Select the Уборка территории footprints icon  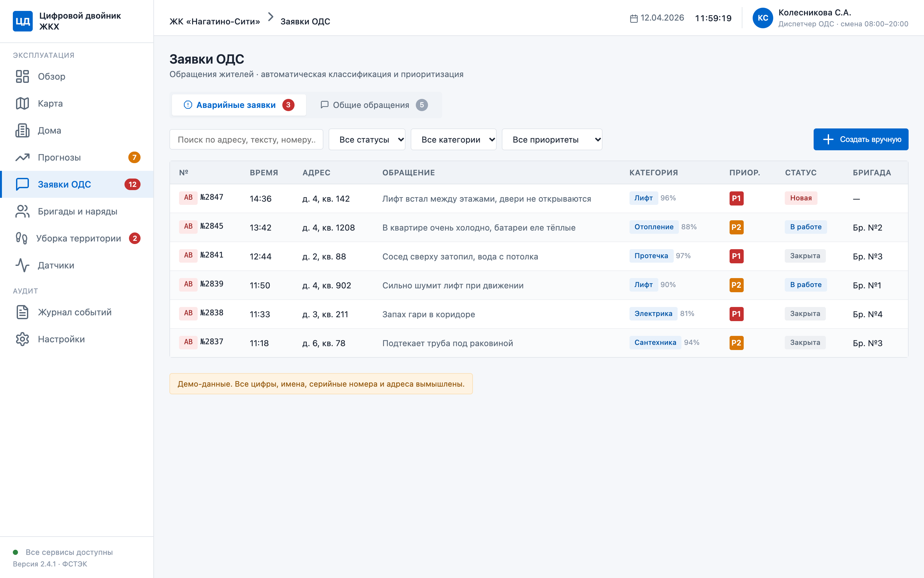22,239
